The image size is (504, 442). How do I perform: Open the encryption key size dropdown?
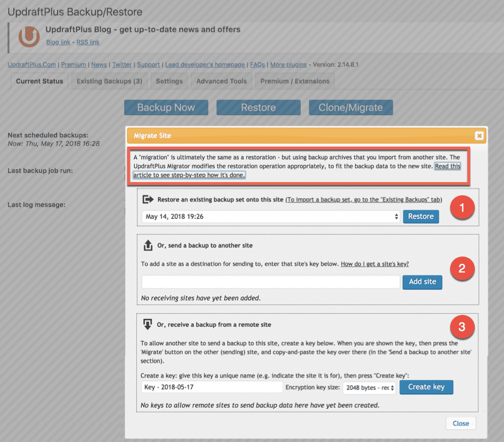tap(369, 387)
